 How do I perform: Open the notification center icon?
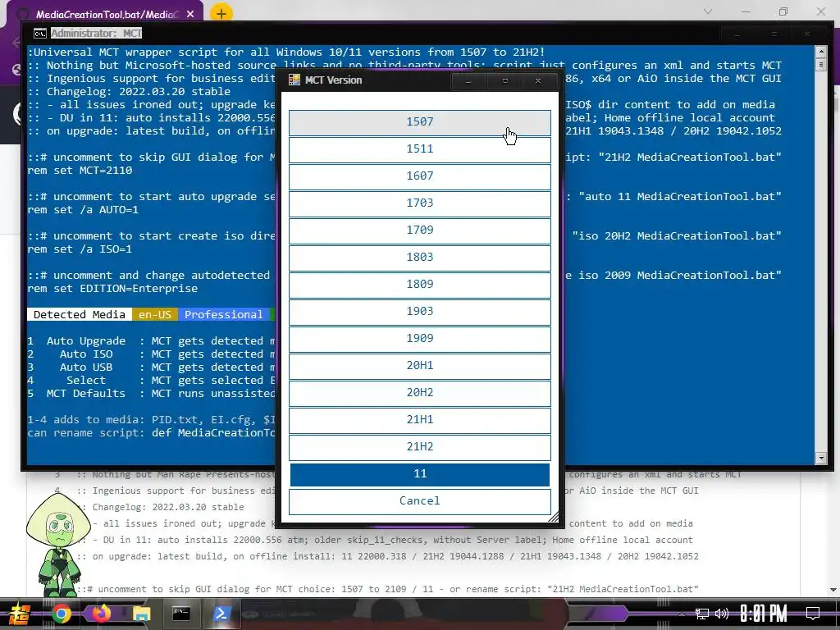[813, 614]
